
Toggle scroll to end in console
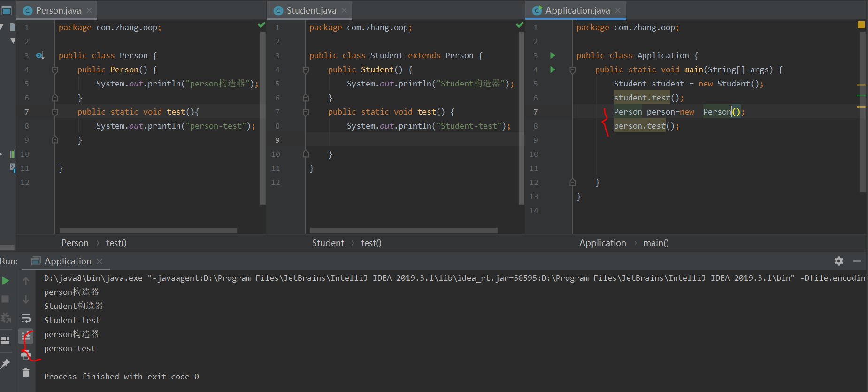pyautogui.click(x=26, y=337)
